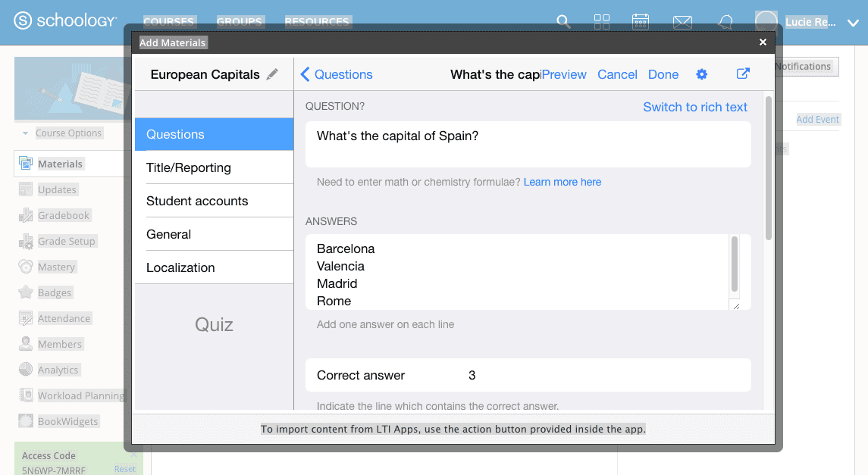Click the answers textarea scrollbar
The width and height of the screenshot is (868, 475).
click(x=735, y=264)
